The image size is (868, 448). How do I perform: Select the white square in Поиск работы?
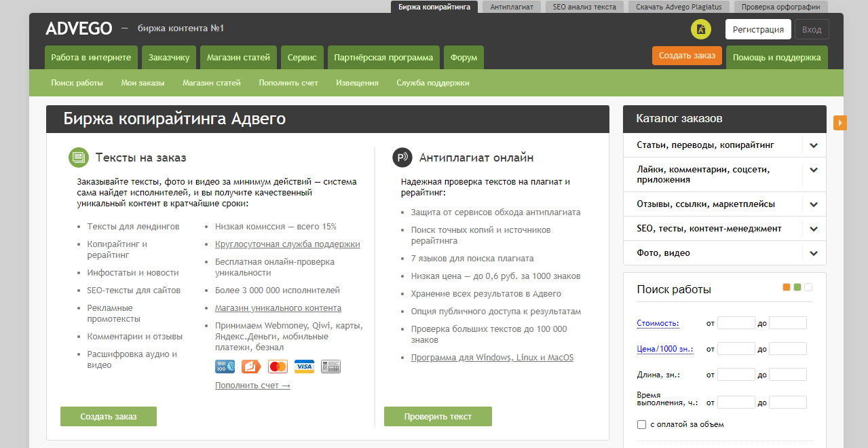point(808,287)
